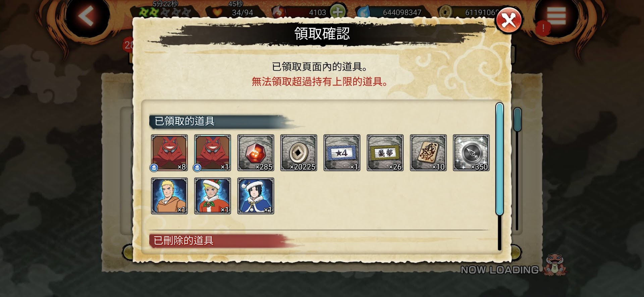Click the dialog's blue scrollbar thumb

point(500,159)
